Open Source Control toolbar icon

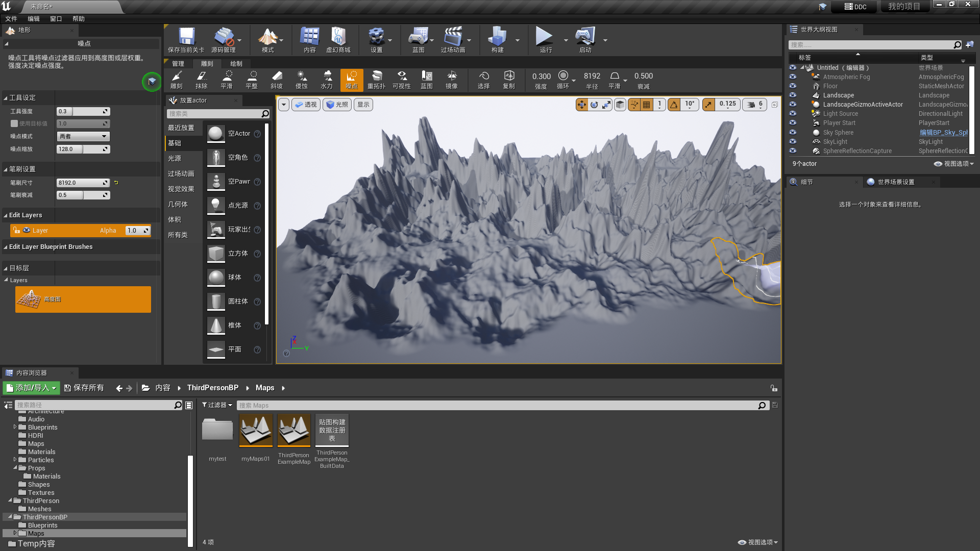(x=223, y=40)
